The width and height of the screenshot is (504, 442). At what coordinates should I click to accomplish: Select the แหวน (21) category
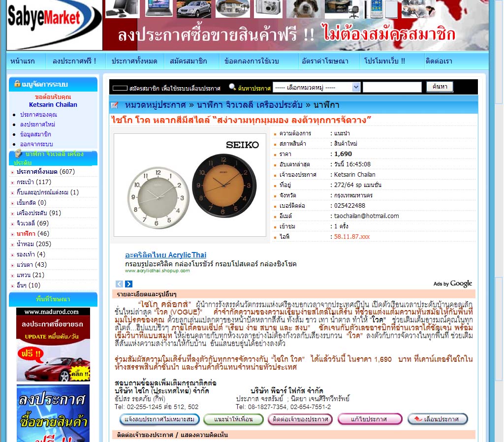[31, 275]
